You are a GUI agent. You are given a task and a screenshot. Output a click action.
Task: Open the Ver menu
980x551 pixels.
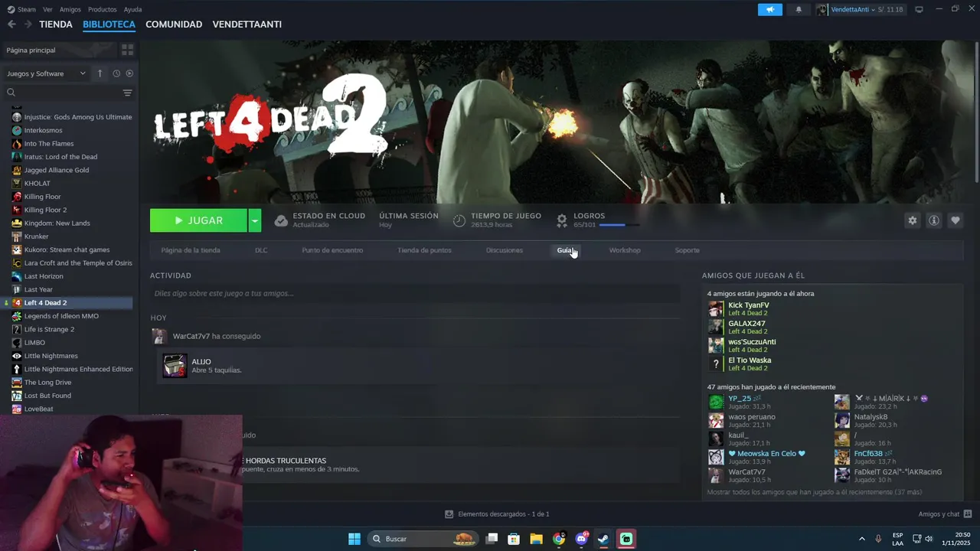pyautogui.click(x=47, y=9)
